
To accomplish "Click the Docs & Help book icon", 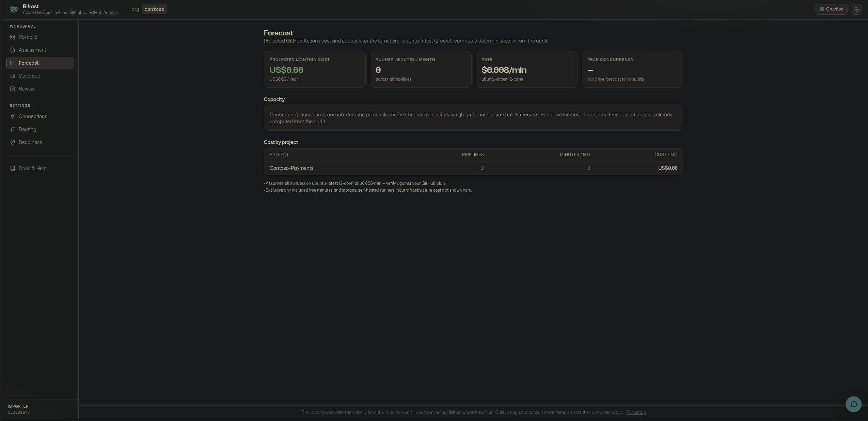I will 13,168.
